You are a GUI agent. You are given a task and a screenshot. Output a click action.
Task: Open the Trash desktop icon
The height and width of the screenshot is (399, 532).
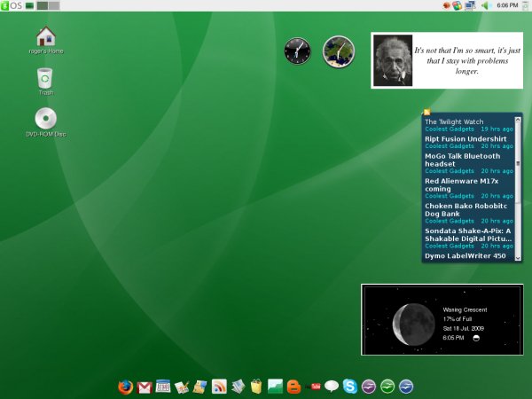pos(46,80)
